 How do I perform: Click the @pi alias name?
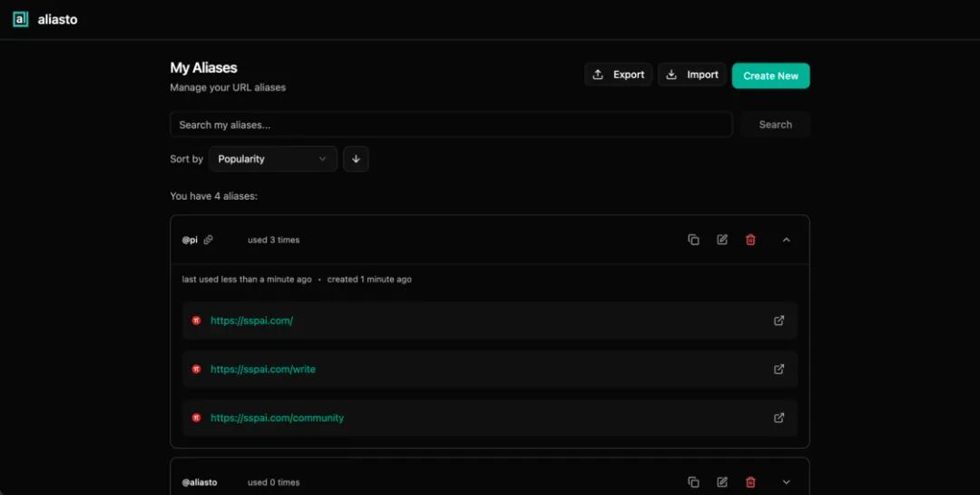pyautogui.click(x=190, y=240)
